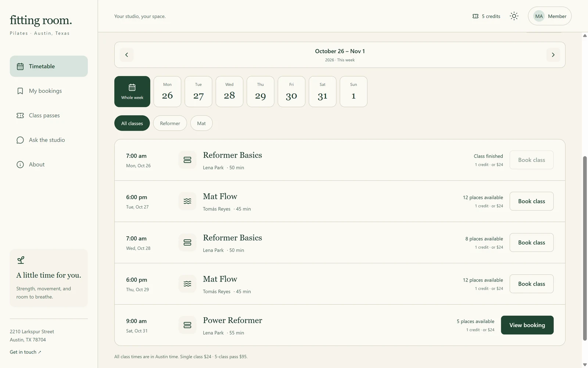
Task: Click disabled Book class for Monday
Action: click(531, 160)
